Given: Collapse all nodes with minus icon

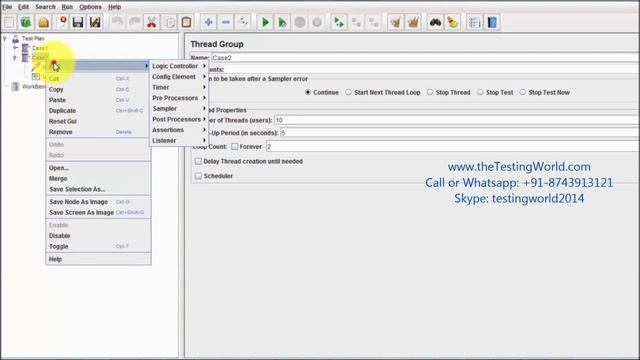Looking at the screenshot, I should 226,22.
